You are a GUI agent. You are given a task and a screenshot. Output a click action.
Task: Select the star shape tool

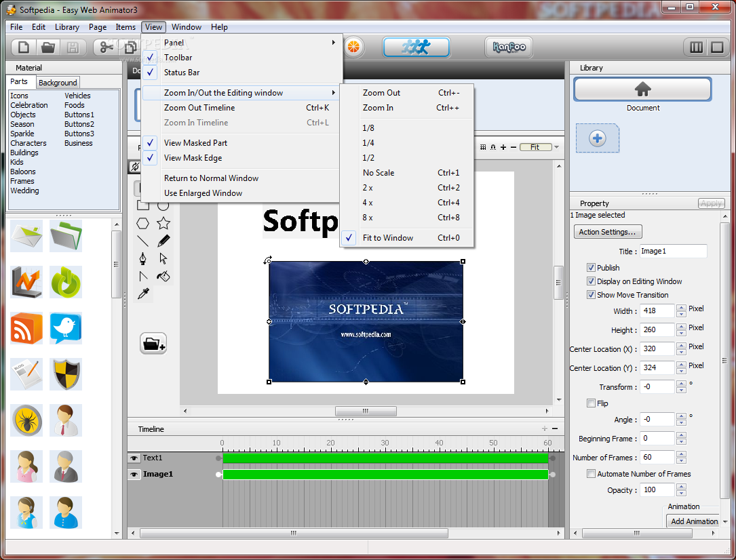point(163,223)
